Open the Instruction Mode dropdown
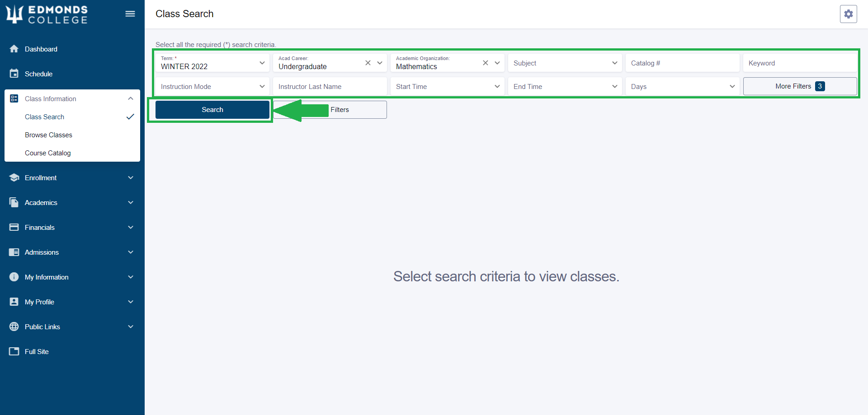Screen dimensions: 868x415 coord(212,86)
